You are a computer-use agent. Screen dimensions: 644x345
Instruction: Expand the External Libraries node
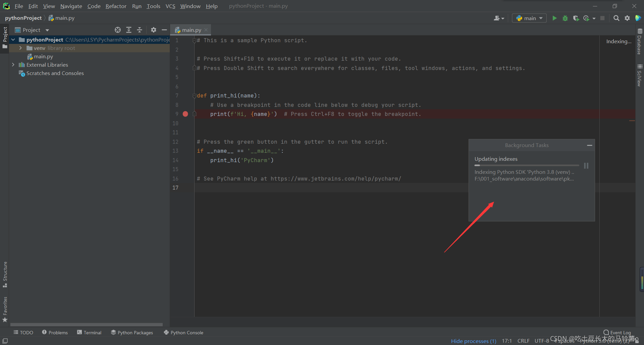click(x=13, y=65)
